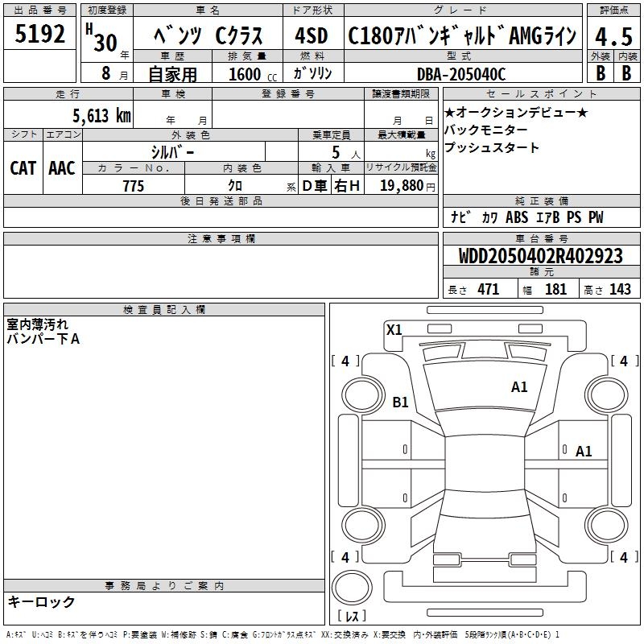Screen dimensions: 644x644
Task: Click the 後日発送部品 section header
Action: coord(221,200)
